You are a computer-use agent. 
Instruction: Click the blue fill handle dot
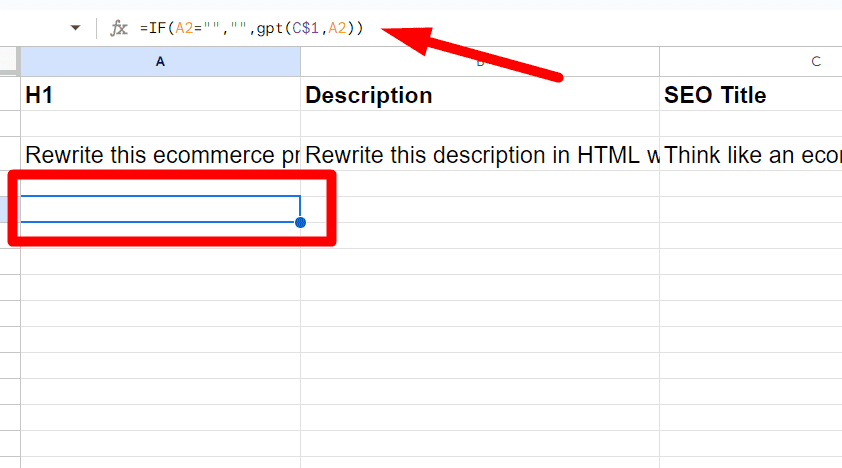click(x=301, y=222)
